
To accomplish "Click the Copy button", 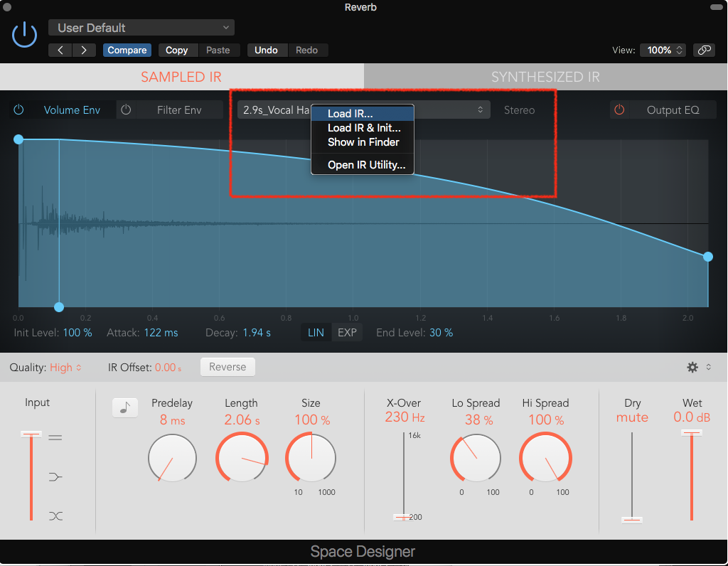I will coord(177,50).
